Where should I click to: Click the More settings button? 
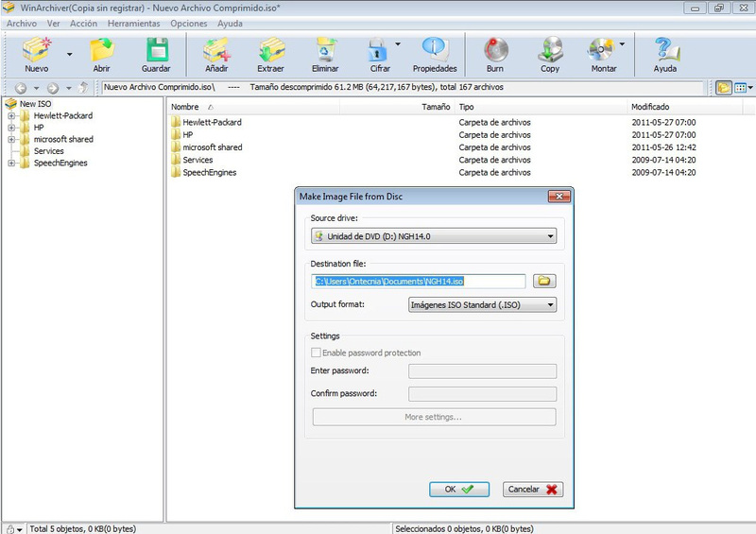pyautogui.click(x=434, y=417)
